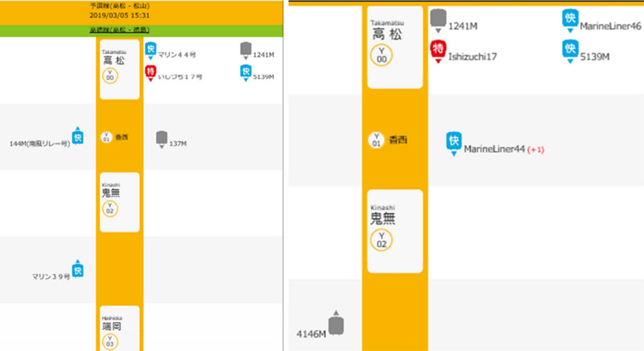Select the Y00 station code circle in English panel

[x=382, y=56]
